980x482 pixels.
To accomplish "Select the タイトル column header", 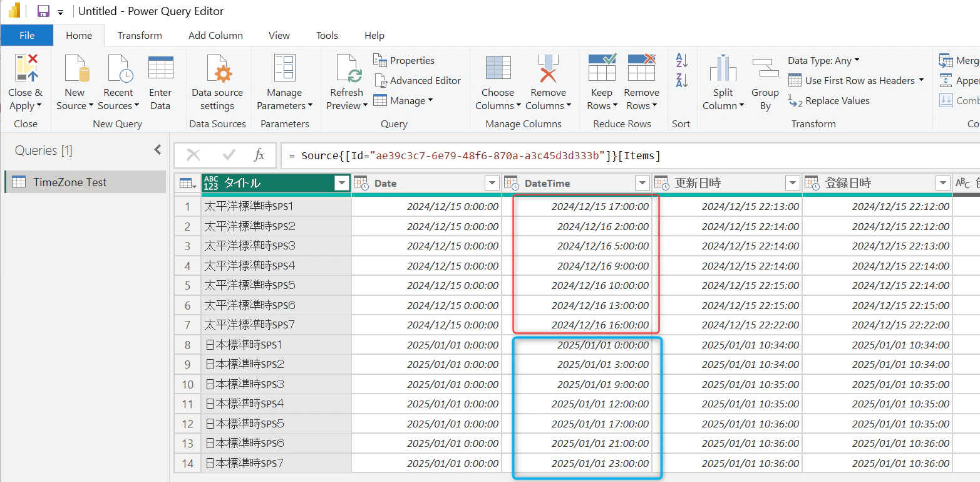I will pos(276,183).
